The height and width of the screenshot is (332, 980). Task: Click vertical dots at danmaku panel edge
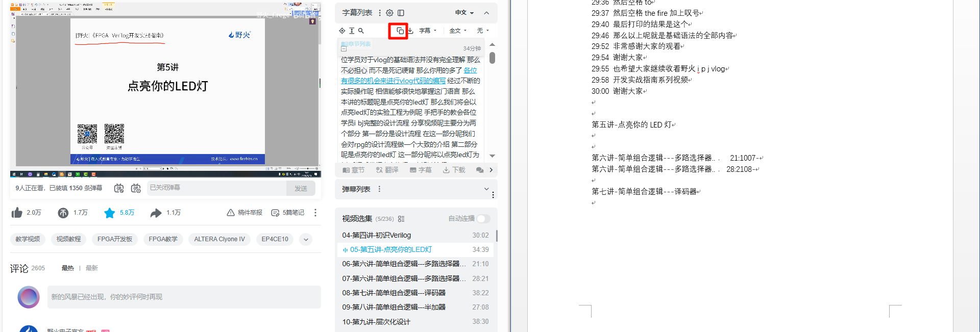click(x=493, y=195)
